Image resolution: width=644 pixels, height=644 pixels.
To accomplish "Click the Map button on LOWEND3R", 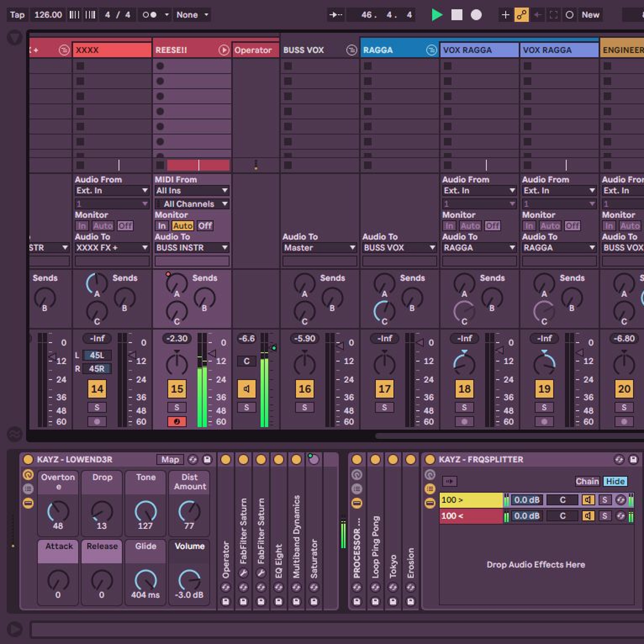I will pos(170,460).
